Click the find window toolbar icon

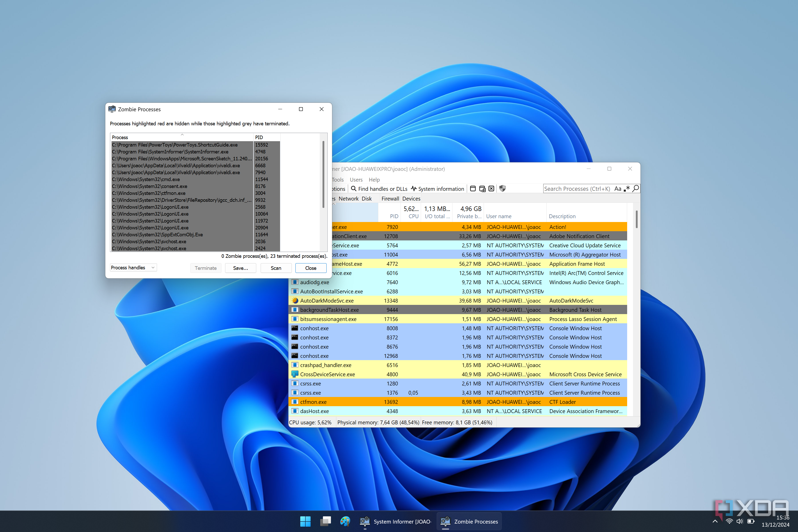473,189
